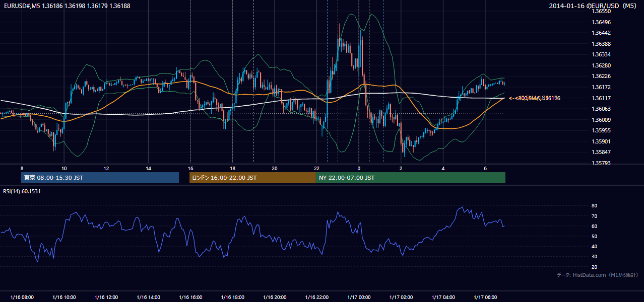The image size is (644, 302).
Task: Click hour tick 12 on the price chart axis
Action: 106,168
